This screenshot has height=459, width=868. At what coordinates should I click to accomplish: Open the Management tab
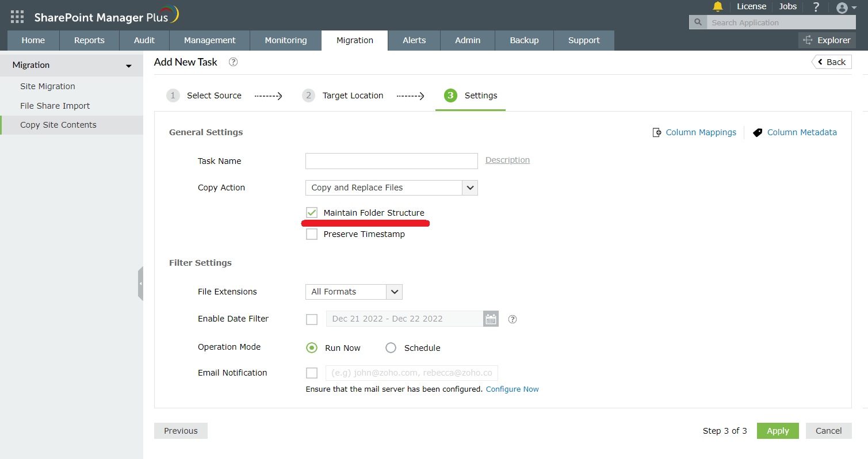point(210,40)
